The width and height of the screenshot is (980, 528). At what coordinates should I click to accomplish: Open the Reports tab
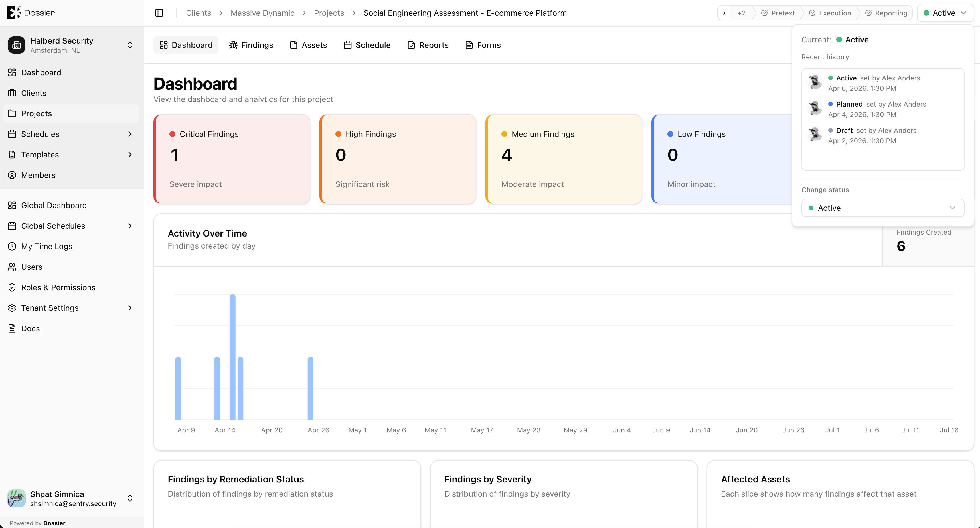point(428,45)
